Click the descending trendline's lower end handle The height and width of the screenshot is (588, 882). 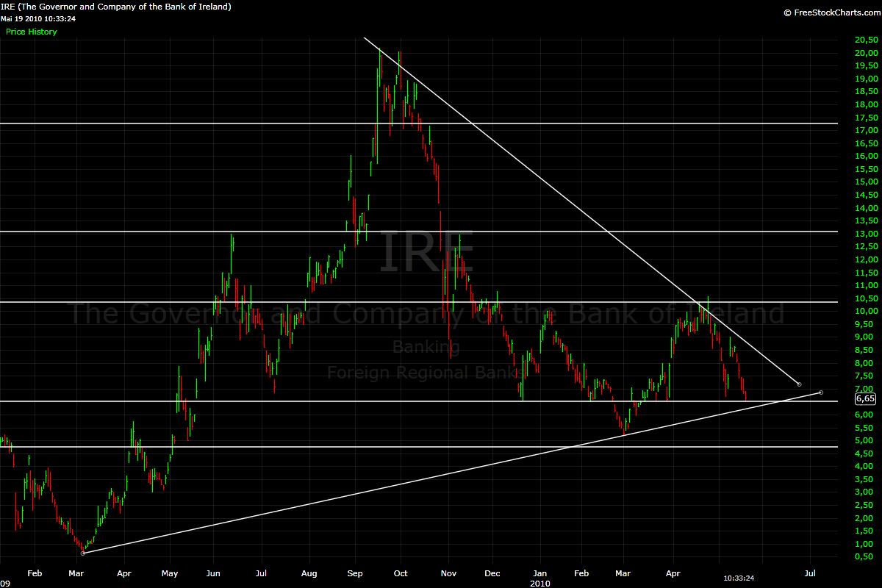799,384
